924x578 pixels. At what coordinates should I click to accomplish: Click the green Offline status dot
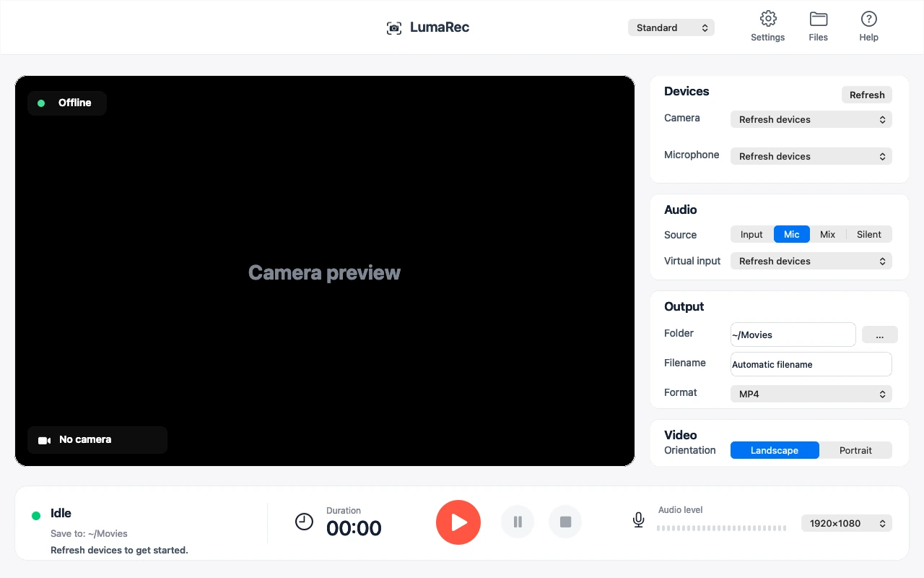tap(41, 103)
